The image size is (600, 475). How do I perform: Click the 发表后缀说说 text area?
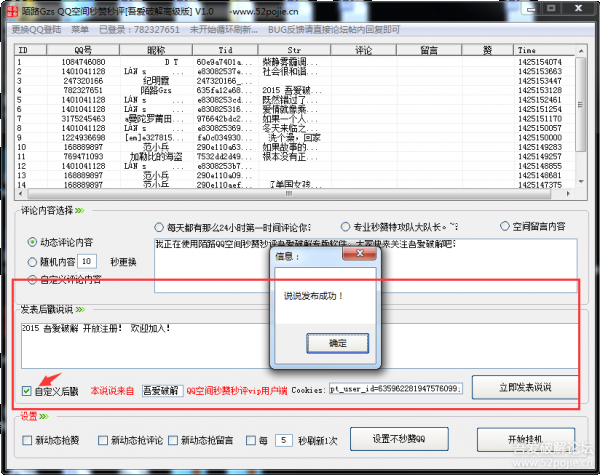300,346
